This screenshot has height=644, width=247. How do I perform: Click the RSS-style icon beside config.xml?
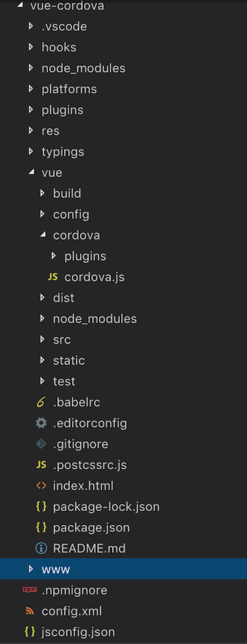click(x=30, y=611)
